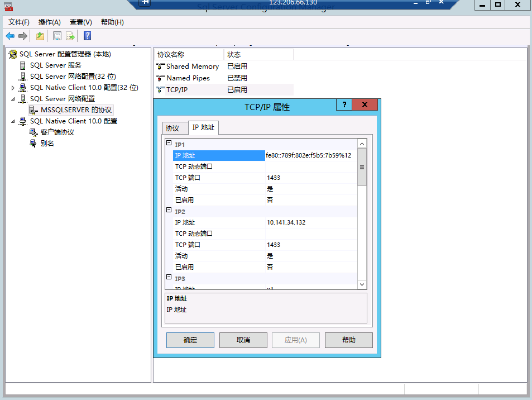Collapse the IP2 property group
The height and width of the screenshot is (400, 532).
169,210
